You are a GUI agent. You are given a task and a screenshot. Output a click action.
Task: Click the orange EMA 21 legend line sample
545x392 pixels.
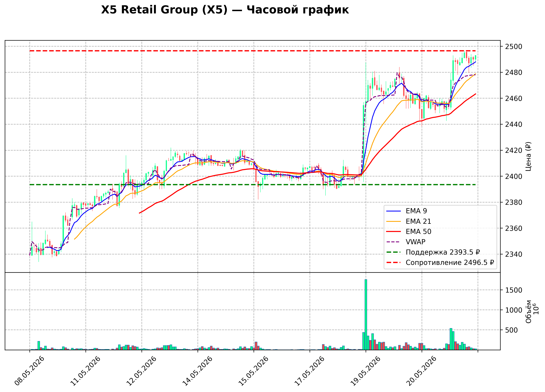pyautogui.click(x=394, y=221)
